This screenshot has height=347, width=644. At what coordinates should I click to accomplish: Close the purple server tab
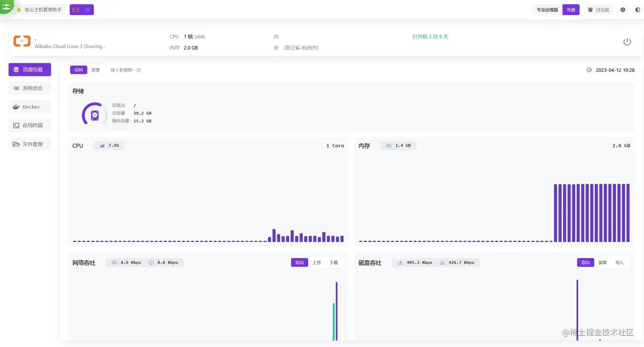(x=88, y=10)
